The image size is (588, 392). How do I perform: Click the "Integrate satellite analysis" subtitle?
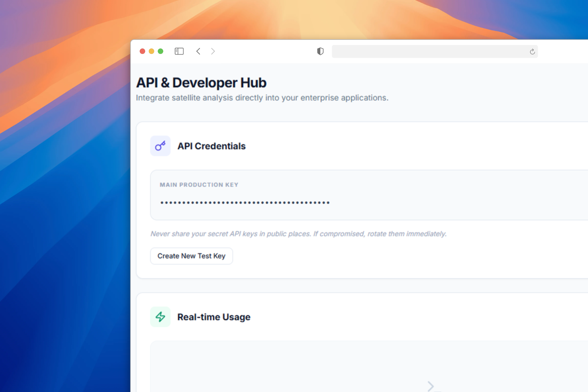pos(262,98)
